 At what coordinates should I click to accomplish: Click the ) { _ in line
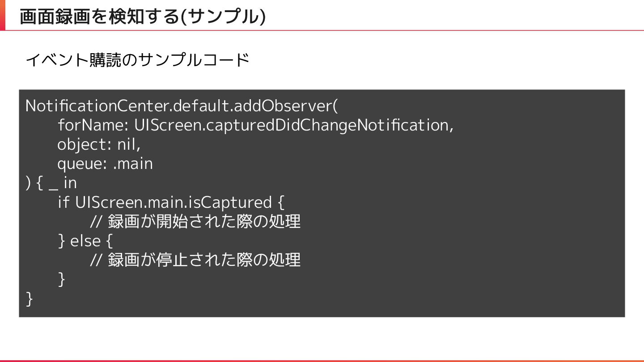(51, 183)
